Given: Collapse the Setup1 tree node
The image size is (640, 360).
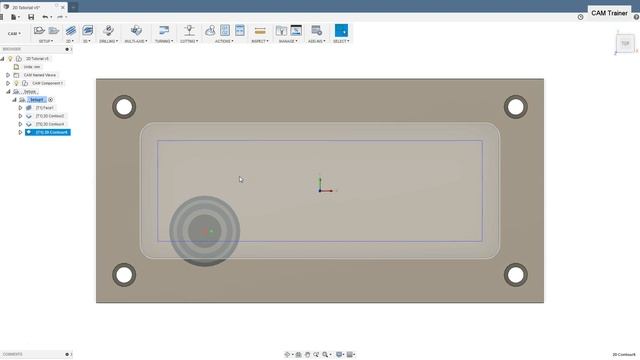Looking at the screenshot, I should pyautogui.click(x=14, y=100).
